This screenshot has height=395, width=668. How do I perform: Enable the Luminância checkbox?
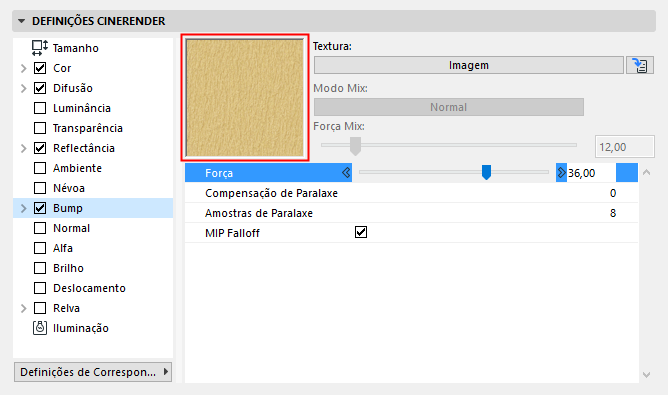coord(40,108)
